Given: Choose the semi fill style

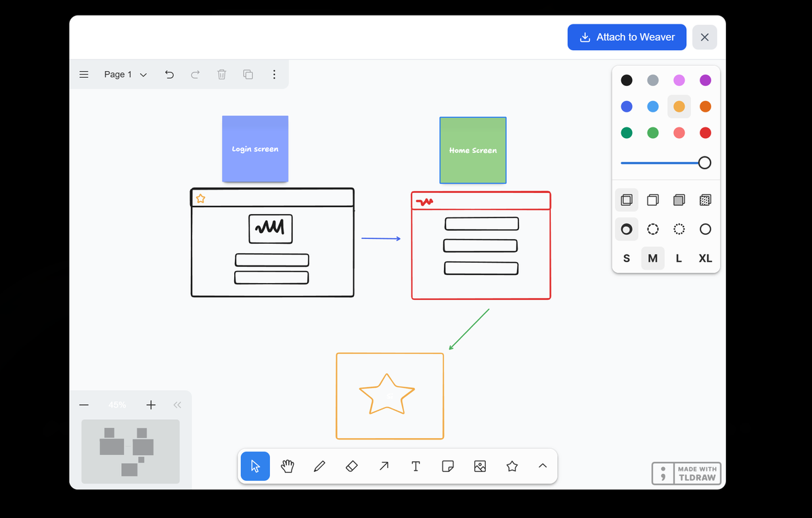Looking at the screenshot, I should (653, 200).
